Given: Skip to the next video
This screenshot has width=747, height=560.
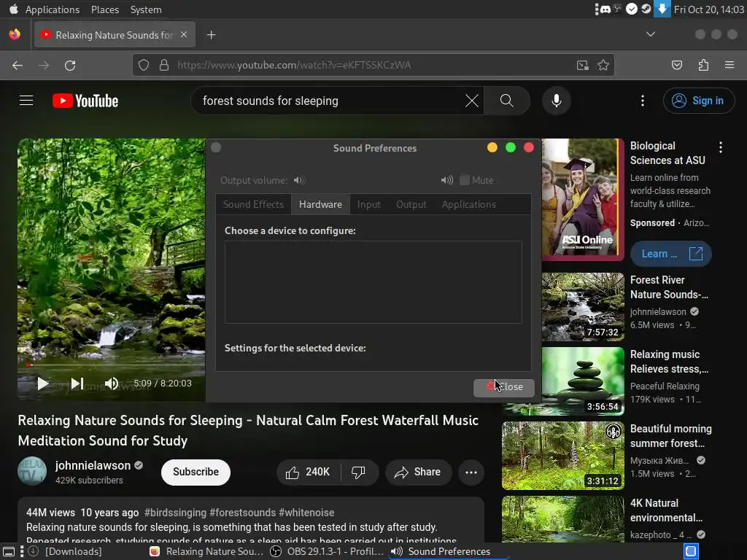Looking at the screenshot, I should point(77,384).
